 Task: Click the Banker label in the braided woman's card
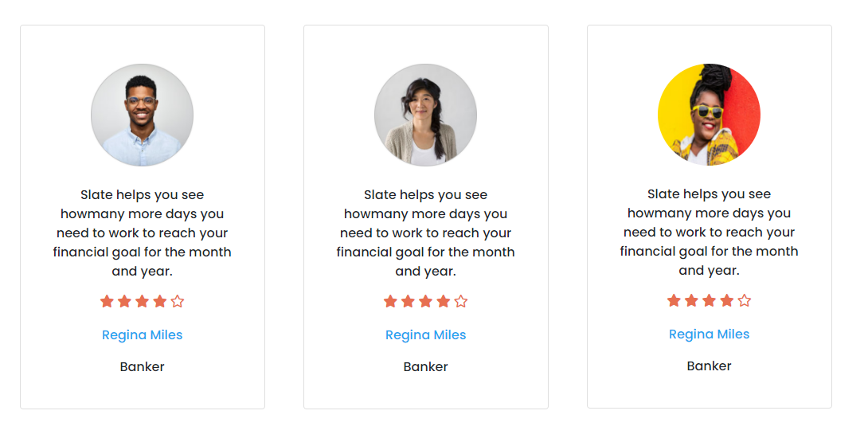pyautogui.click(x=425, y=367)
